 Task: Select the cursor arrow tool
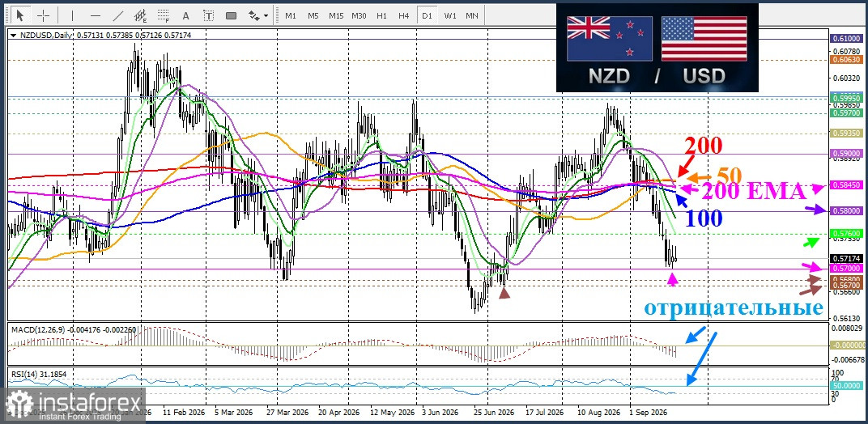pos(20,15)
